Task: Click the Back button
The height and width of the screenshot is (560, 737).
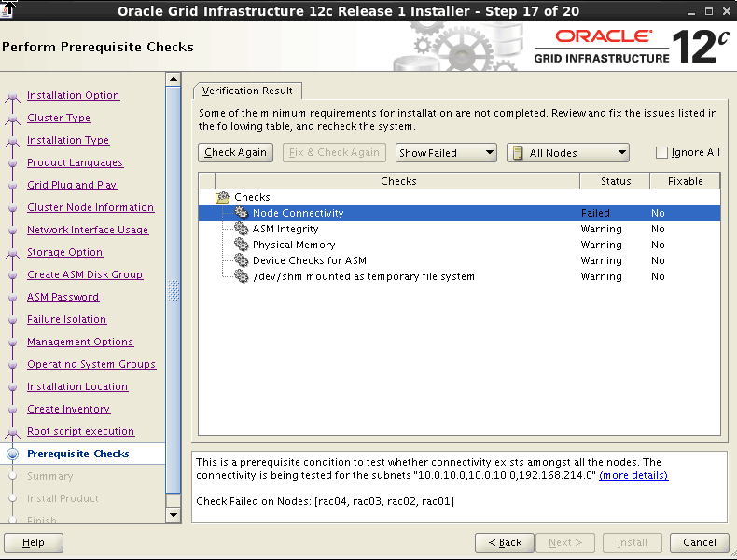Action: tap(505, 542)
